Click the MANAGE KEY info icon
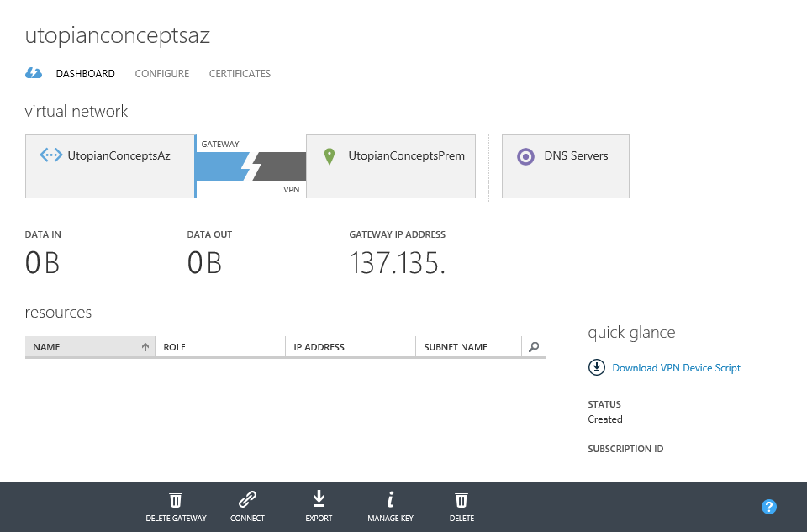Image resolution: width=807 pixels, height=532 pixels. tap(391, 499)
